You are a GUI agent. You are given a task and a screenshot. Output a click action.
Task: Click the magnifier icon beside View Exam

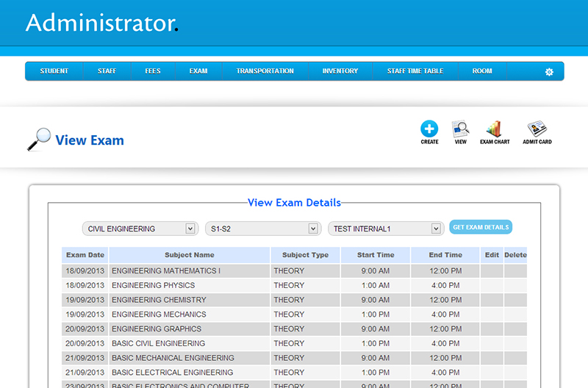(38, 140)
